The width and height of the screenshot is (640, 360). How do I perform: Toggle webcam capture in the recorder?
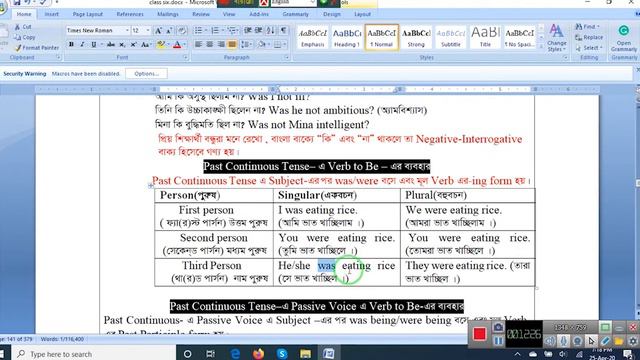tap(578, 340)
